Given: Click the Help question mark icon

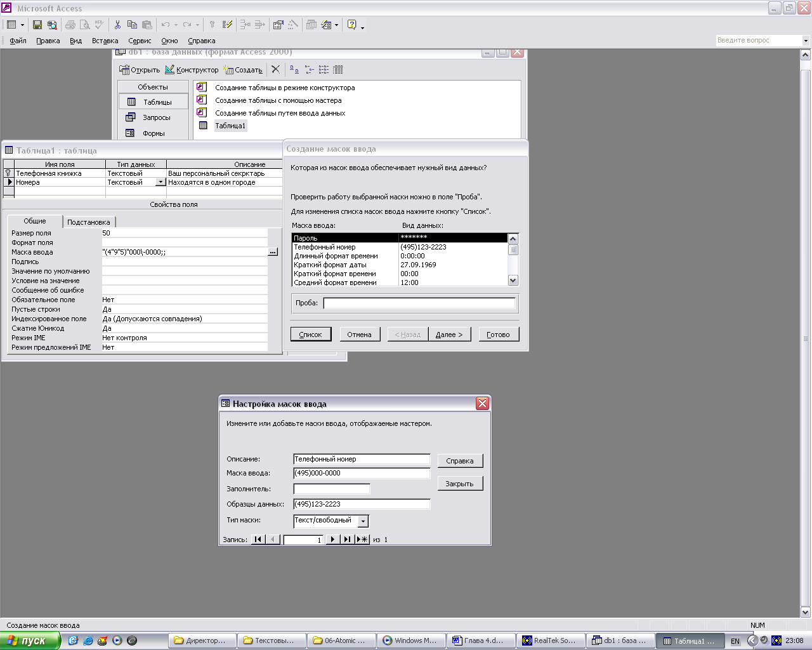Looking at the screenshot, I should (352, 25).
